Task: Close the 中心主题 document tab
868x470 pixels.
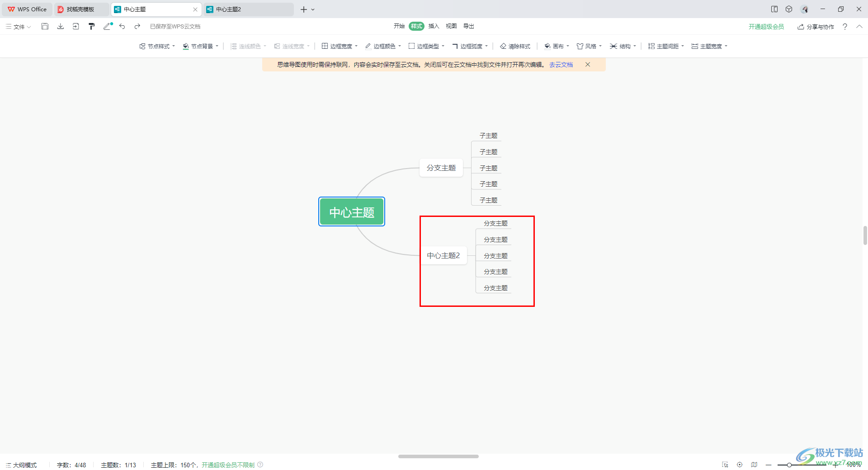Action: 195,9
